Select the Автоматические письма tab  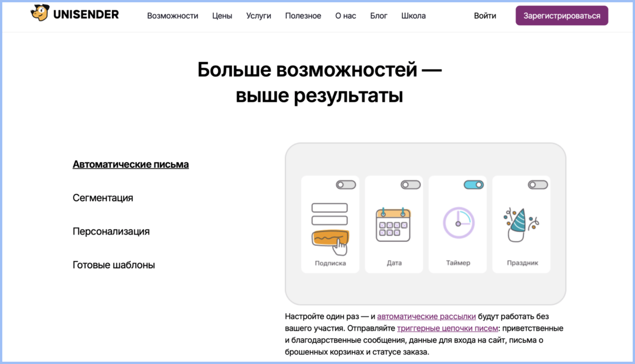tap(131, 164)
